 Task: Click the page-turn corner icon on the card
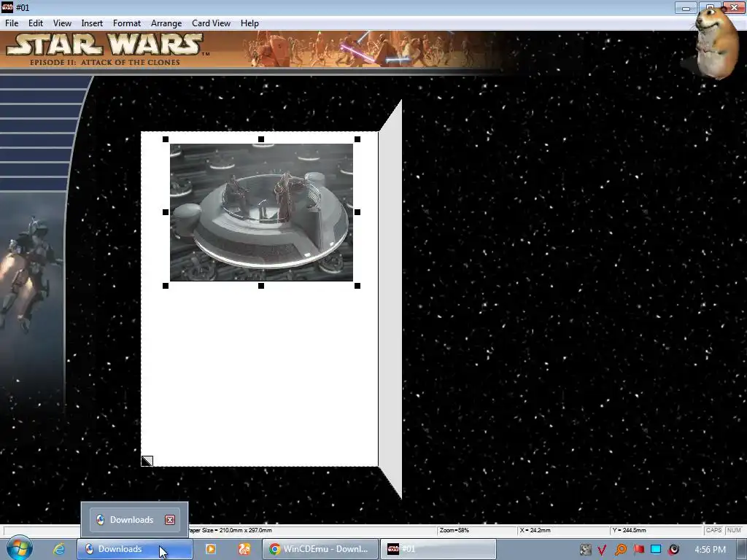[147, 461]
